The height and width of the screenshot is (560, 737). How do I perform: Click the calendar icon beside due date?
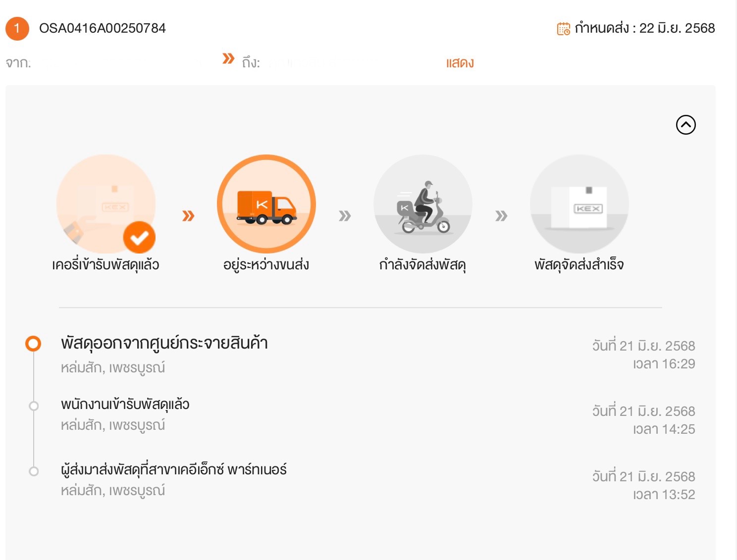click(x=564, y=29)
